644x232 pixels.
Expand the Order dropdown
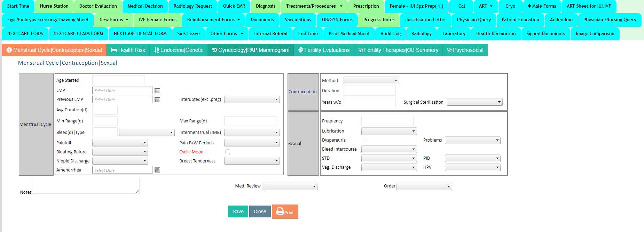point(424,186)
